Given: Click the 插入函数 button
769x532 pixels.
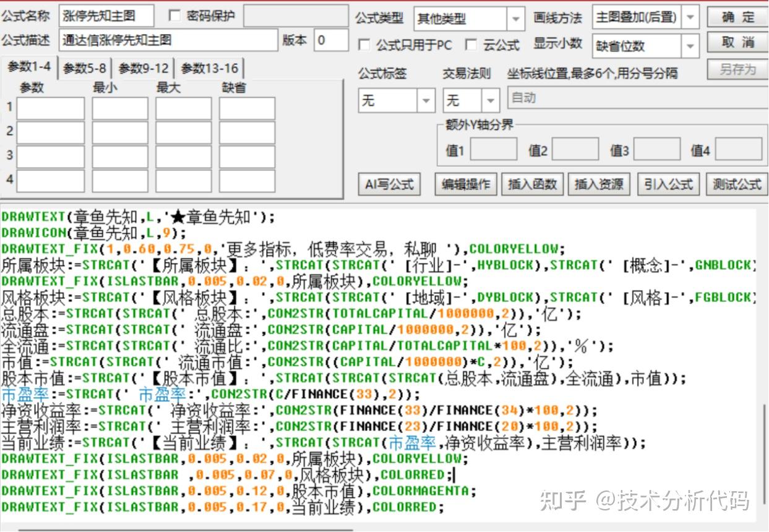Looking at the screenshot, I should 532,184.
